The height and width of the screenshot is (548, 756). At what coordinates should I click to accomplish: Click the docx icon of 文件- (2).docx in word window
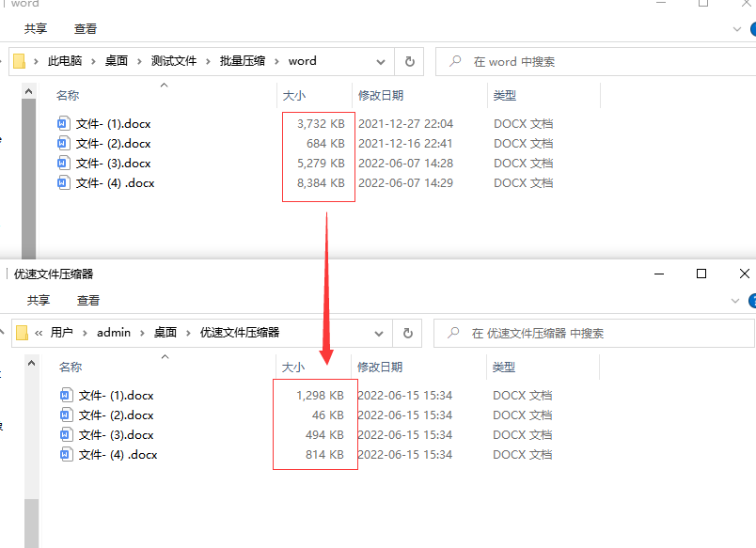point(63,144)
